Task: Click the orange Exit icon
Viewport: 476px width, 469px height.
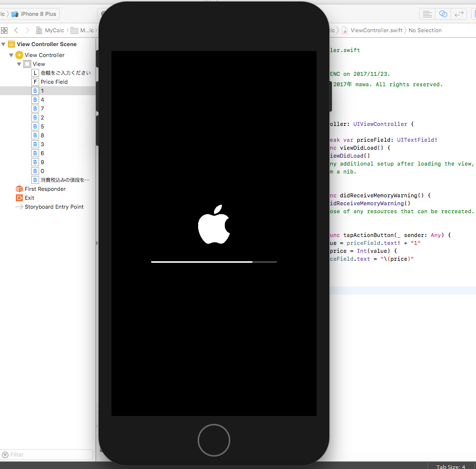Action: 19,198
